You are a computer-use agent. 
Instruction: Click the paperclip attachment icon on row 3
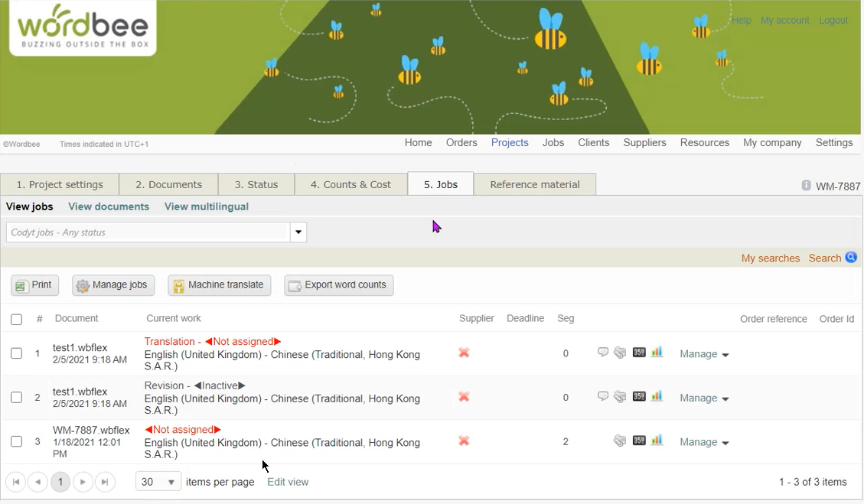620,441
